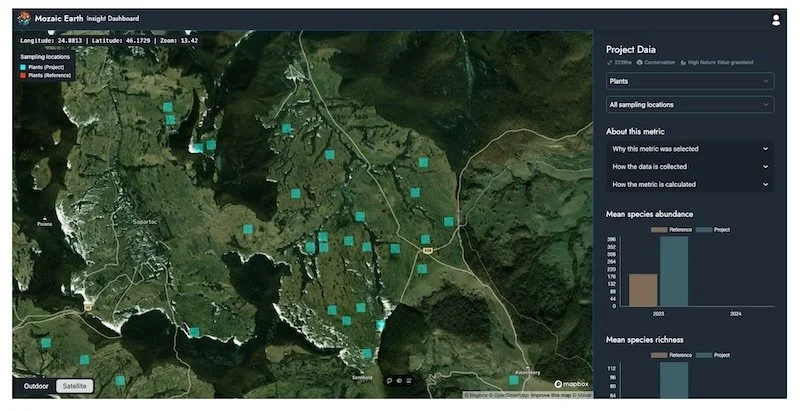800x411 pixels.
Task: Open the © OpenStreetMap attribution link
Action: [508, 395]
